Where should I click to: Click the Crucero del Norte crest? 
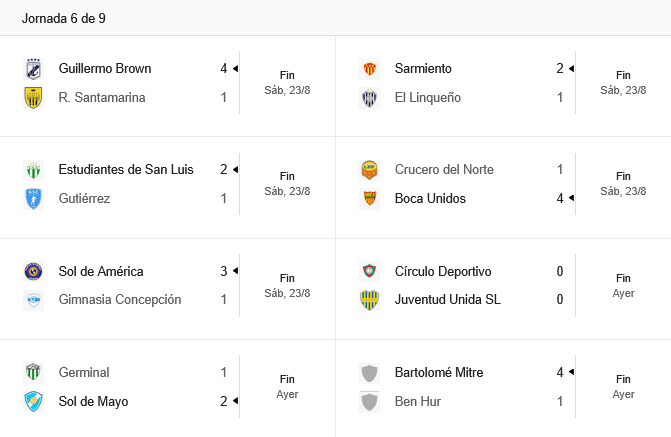tap(369, 170)
